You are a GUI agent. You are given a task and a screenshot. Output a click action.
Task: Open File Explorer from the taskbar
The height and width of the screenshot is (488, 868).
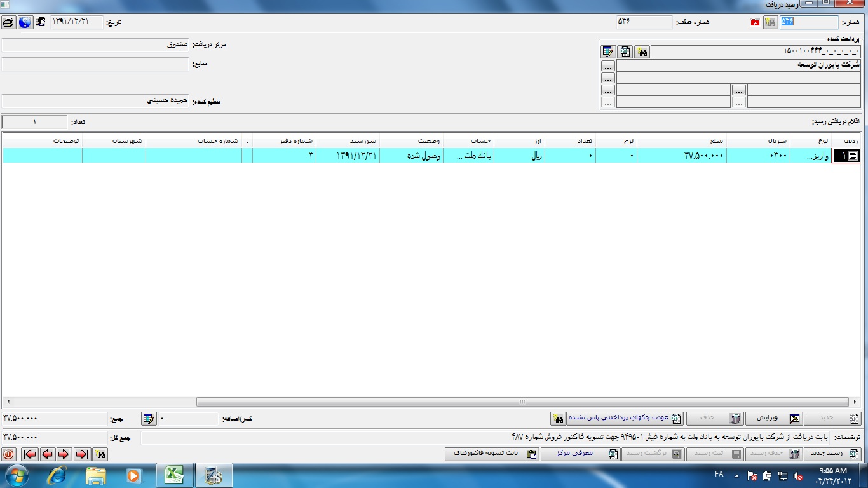(x=96, y=475)
